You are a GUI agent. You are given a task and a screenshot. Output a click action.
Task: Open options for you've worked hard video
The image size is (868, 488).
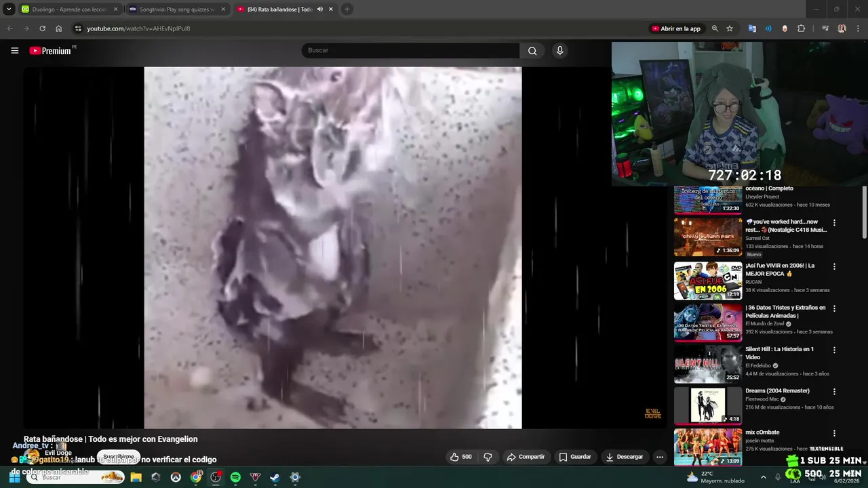coord(834,223)
